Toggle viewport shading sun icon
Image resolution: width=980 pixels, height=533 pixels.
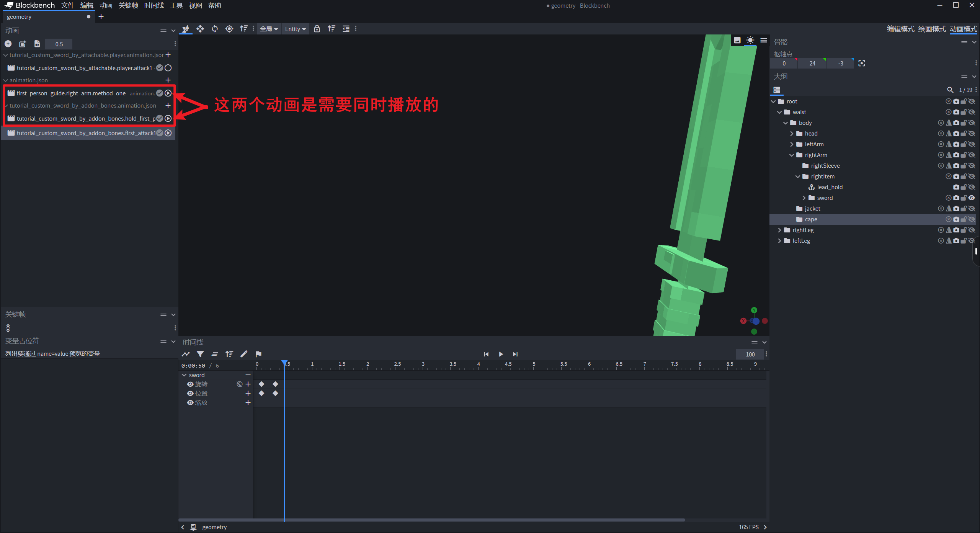[x=750, y=40]
